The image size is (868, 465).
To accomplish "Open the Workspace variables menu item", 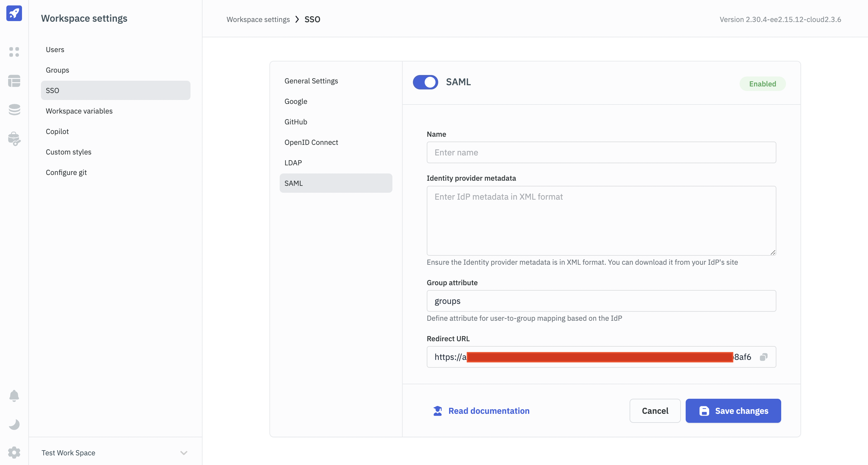I will [x=79, y=111].
